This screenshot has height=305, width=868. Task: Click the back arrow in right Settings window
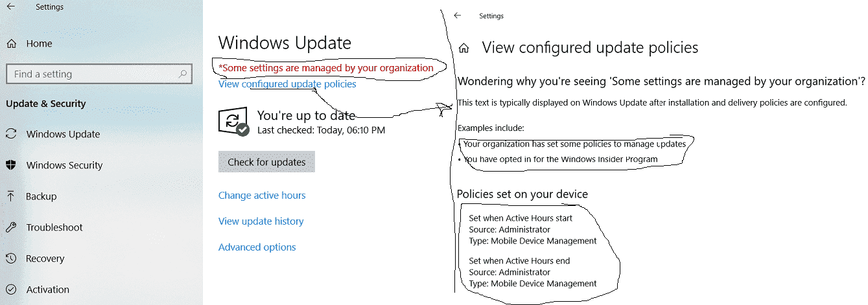click(458, 16)
